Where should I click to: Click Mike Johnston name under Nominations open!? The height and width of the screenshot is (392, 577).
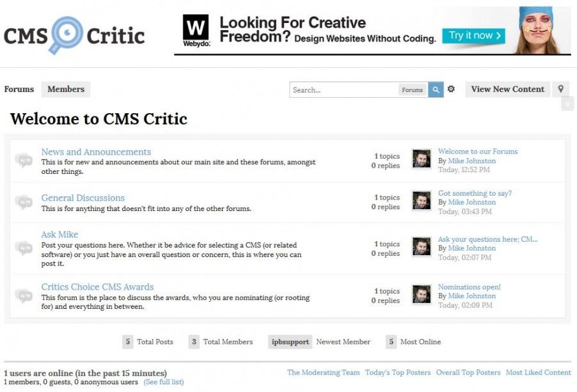(471, 295)
